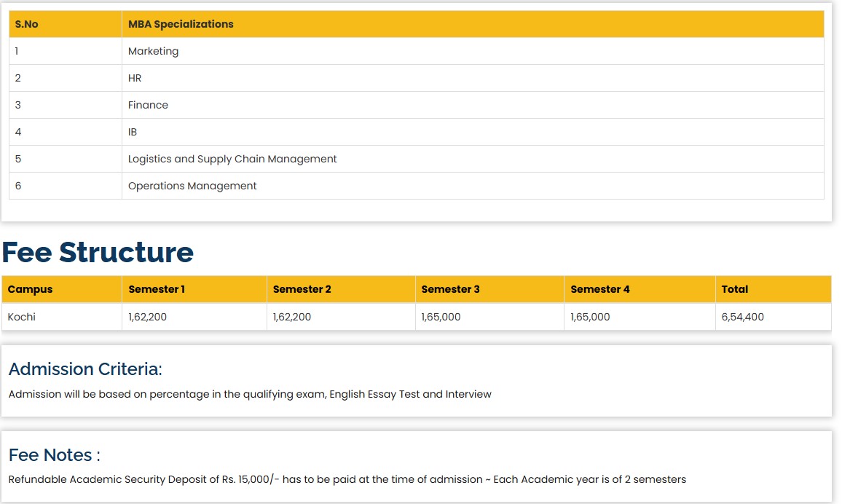Select the HR specialization cell
The image size is (842, 504).
(135, 78)
